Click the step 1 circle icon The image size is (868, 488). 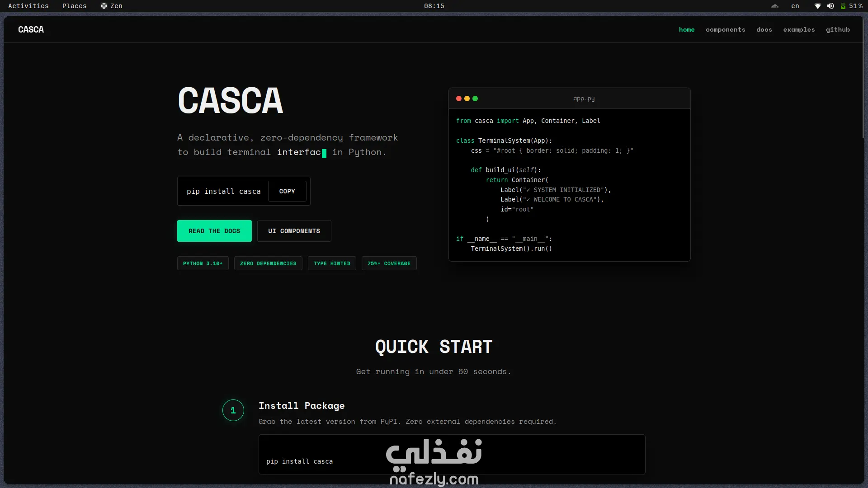tap(233, 410)
